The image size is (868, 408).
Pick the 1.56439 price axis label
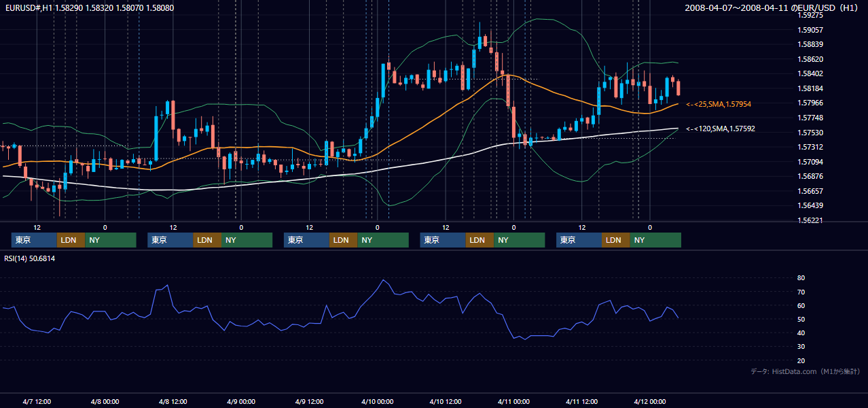[x=811, y=206]
